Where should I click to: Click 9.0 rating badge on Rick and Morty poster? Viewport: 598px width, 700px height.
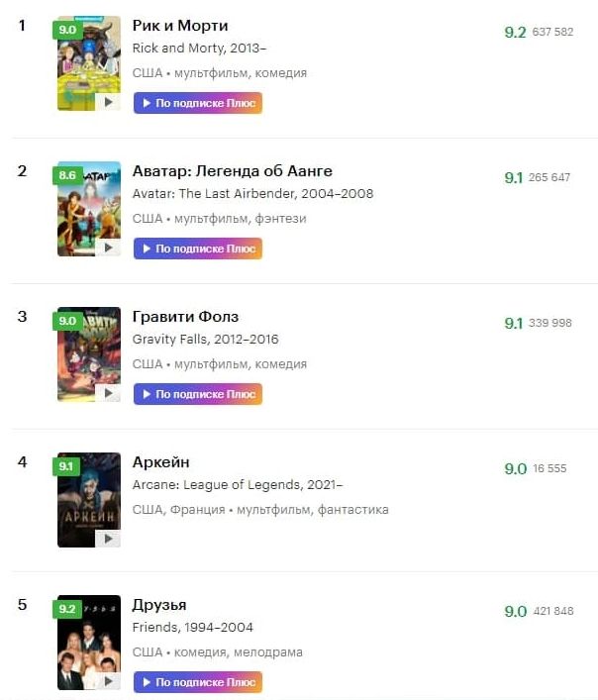click(67, 30)
